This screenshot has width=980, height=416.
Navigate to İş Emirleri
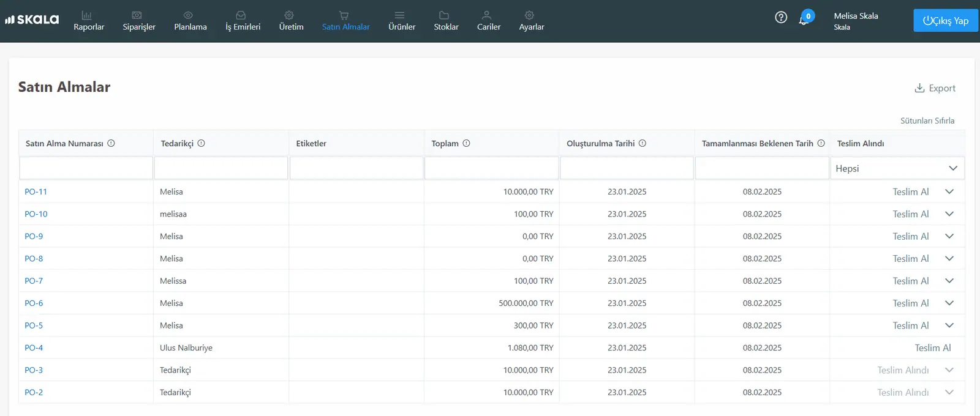[243, 21]
